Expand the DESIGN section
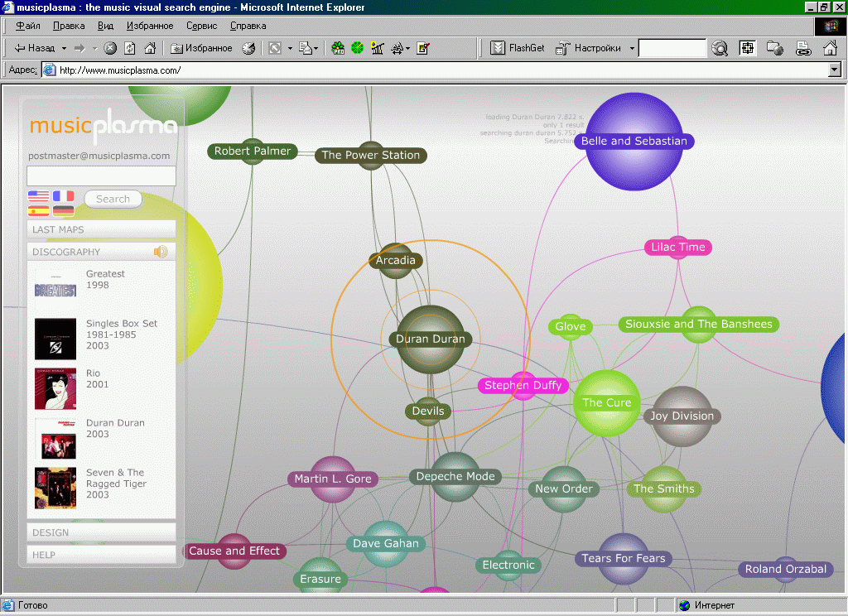Screen dimensions: 848x616 click(x=101, y=532)
